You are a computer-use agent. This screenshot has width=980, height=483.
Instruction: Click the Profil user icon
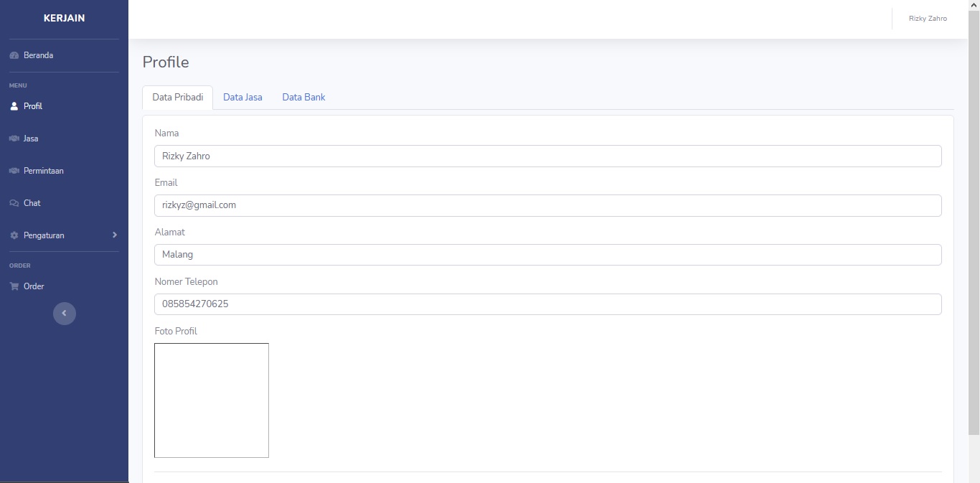coord(14,106)
